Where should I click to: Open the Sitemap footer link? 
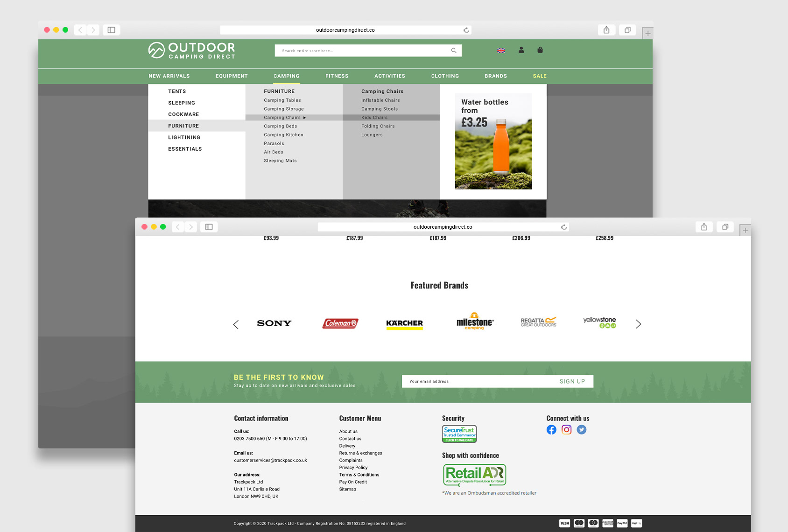tap(347, 489)
